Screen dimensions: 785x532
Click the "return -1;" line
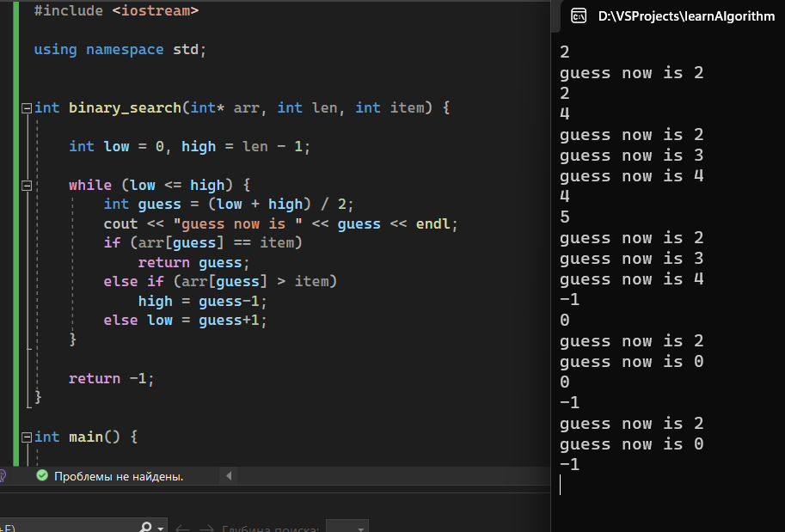click(111, 378)
